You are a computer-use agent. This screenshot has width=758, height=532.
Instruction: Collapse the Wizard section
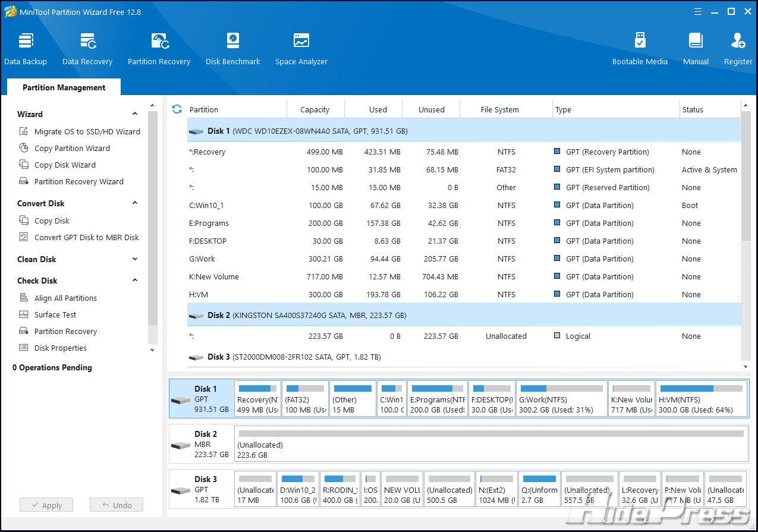coord(135,114)
